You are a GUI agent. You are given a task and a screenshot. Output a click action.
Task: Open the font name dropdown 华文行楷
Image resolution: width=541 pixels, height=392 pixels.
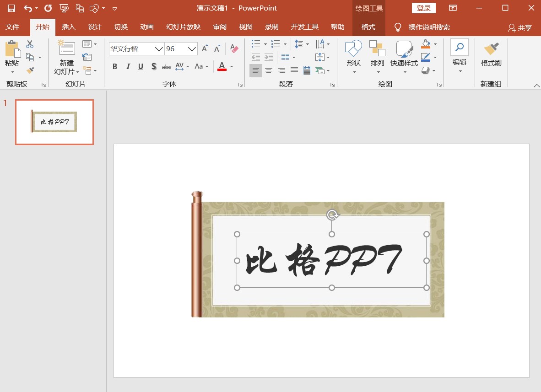coord(159,49)
